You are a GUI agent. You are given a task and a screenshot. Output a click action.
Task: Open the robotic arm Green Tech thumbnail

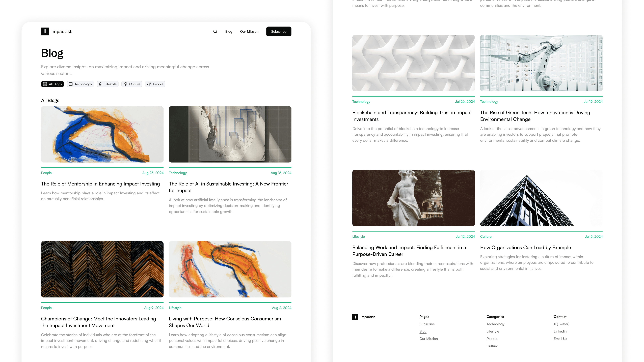542,63
